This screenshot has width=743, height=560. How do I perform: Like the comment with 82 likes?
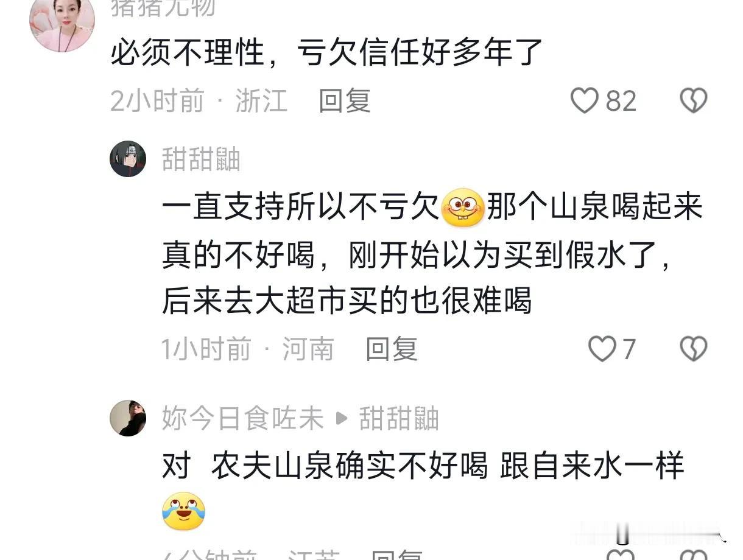(584, 101)
